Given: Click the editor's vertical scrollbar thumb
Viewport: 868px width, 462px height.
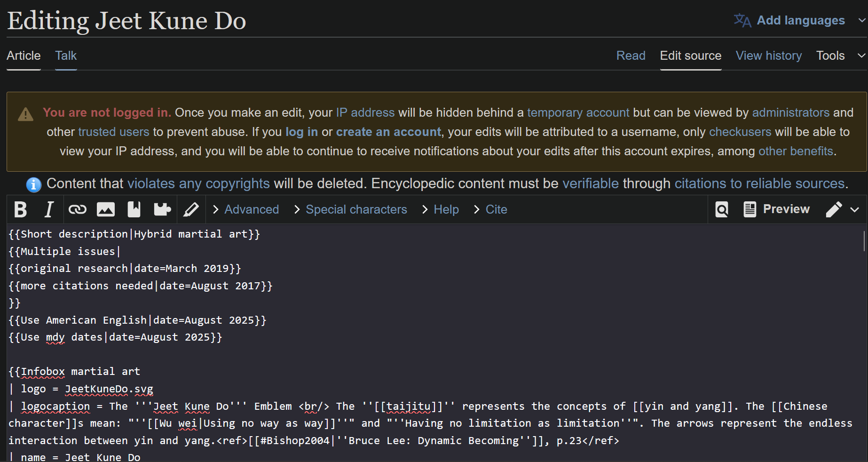Looking at the screenshot, I should pos(864,241).
